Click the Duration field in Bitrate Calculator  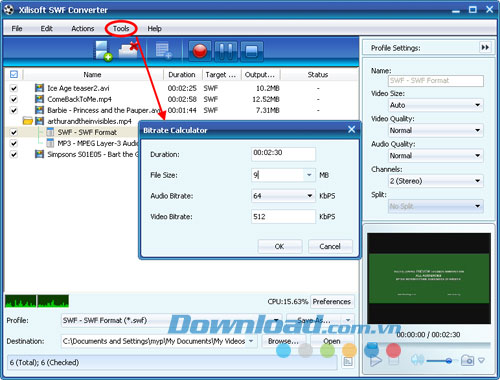[283, 154]
